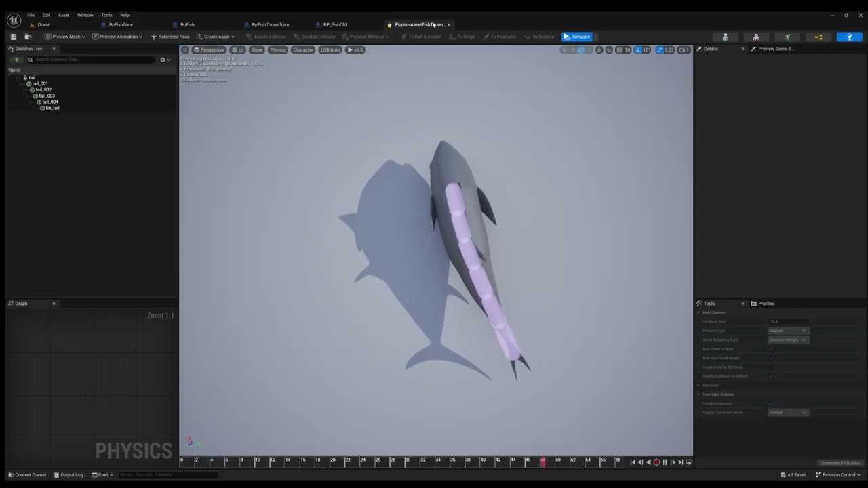This screenshot has width=868, height=488.
Task: Select tail_003 bone in Skeleton Tree
Action: click(x=47, y=96)
